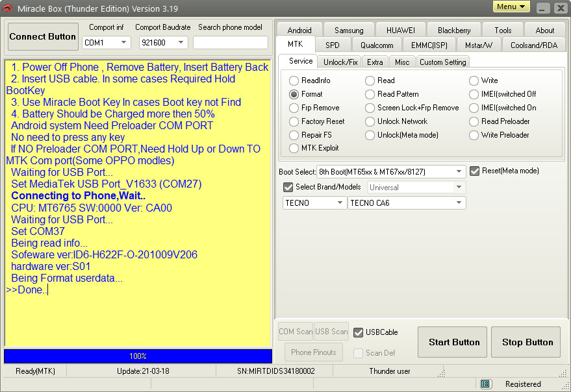Click the status bar monitor icon
This screenshot has height=392, width=571.
[485, 384]
